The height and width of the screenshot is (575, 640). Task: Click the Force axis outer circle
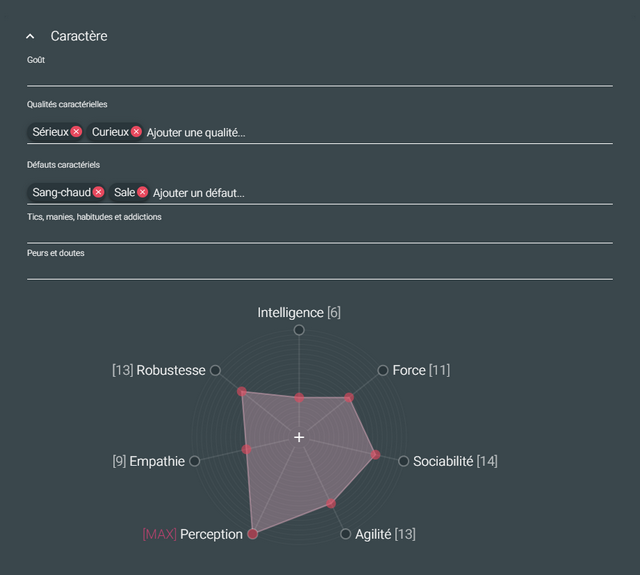383,371
